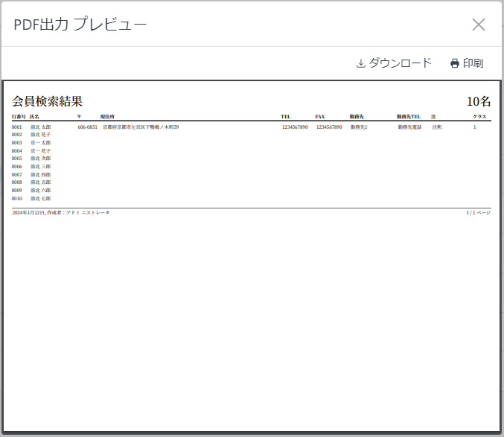Select class value 1 in row 0001
504x437 pixels.
click(x=474, y=127)
